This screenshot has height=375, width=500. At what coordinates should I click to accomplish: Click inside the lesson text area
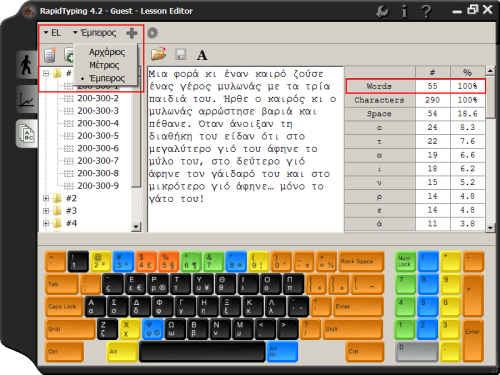(x=245, y=149)
